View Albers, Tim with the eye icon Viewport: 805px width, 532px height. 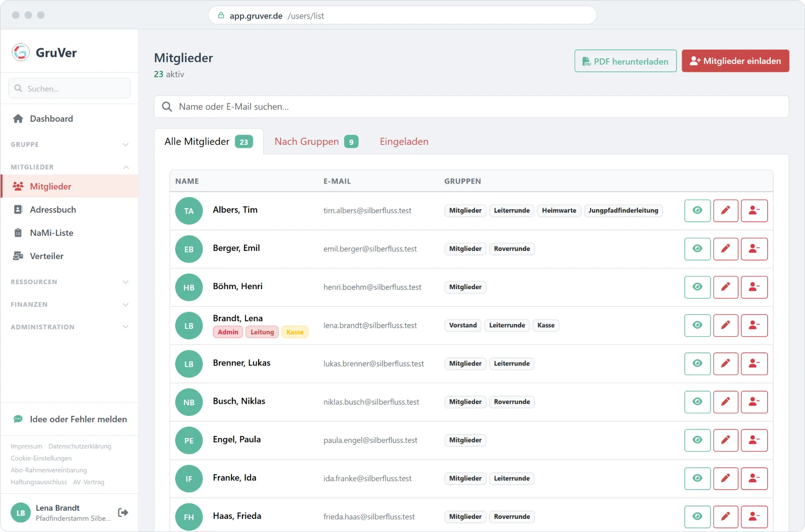697,211
